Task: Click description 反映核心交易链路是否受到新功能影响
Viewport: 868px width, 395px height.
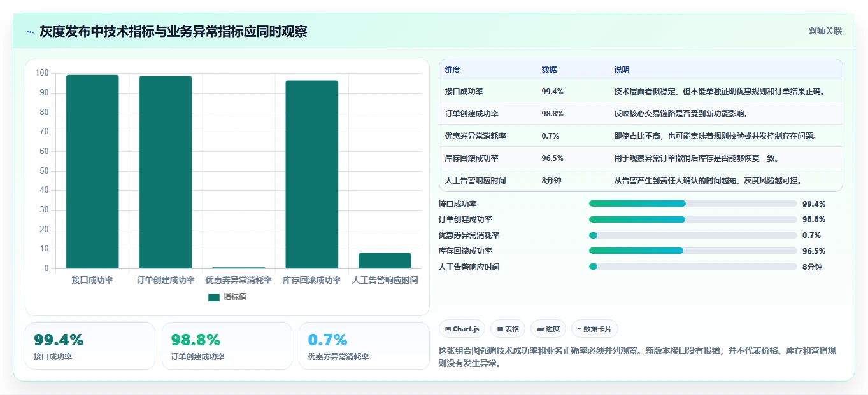Action: click(681, 114)
